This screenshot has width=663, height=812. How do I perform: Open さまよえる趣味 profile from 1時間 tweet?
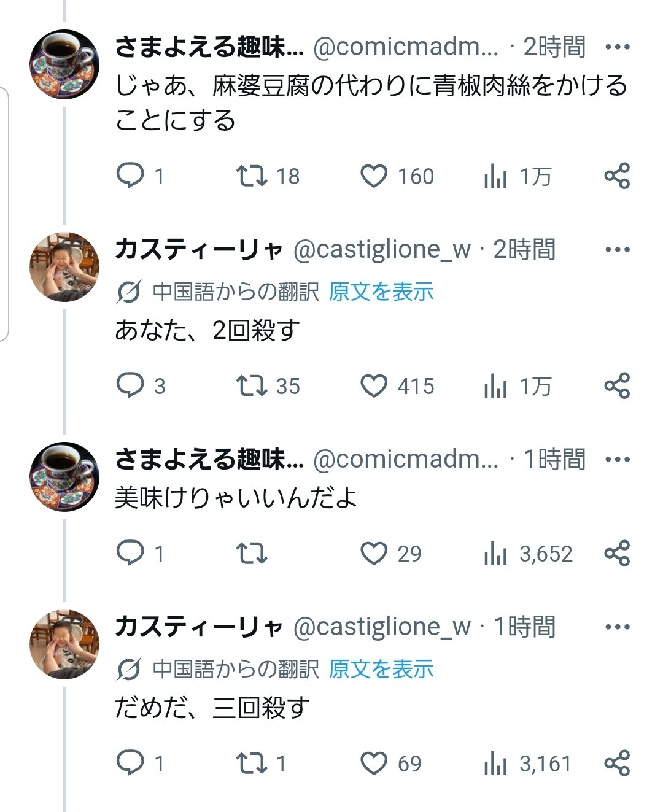[209, 459]
